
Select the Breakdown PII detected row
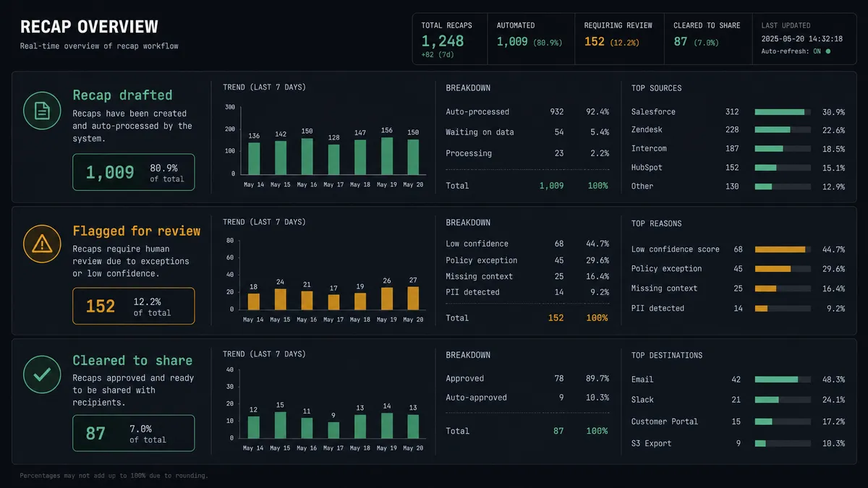pyautogui.click(x=527, y=292)
